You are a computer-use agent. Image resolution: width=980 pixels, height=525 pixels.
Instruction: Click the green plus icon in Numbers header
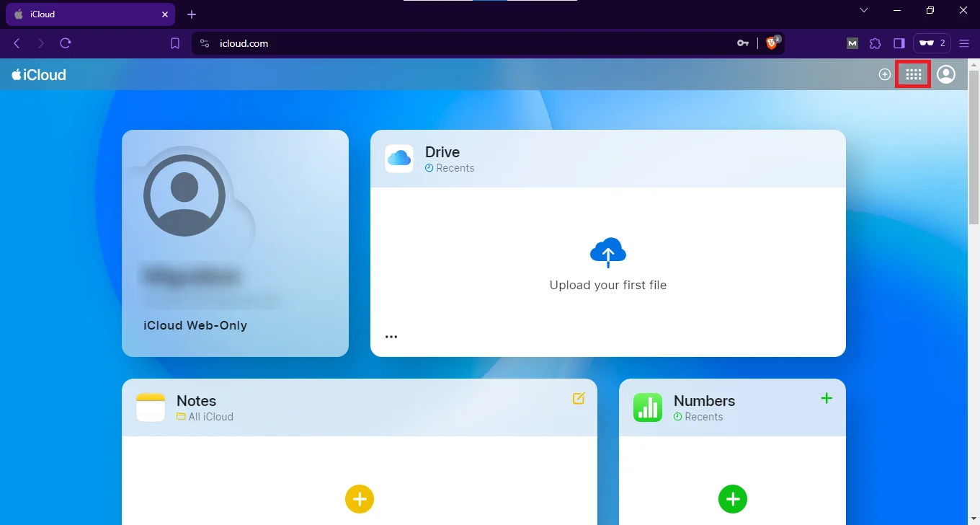827,398
